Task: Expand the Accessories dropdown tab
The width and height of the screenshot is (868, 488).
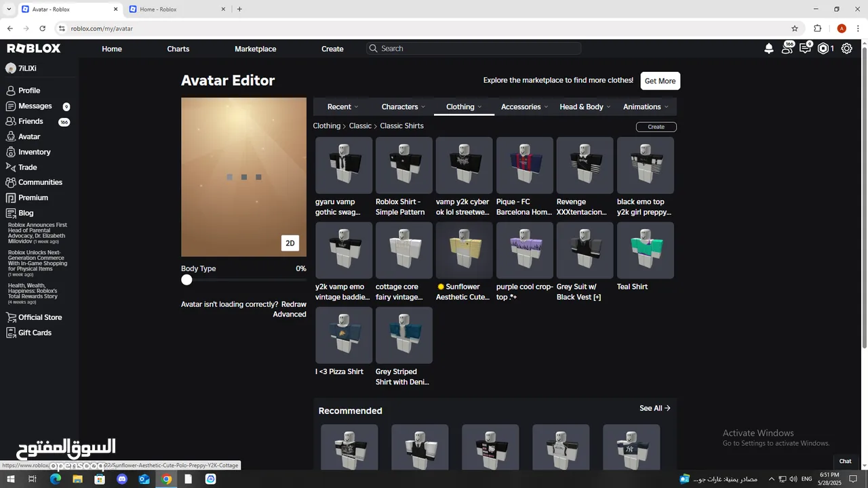Action: click(x=525, y=107)
